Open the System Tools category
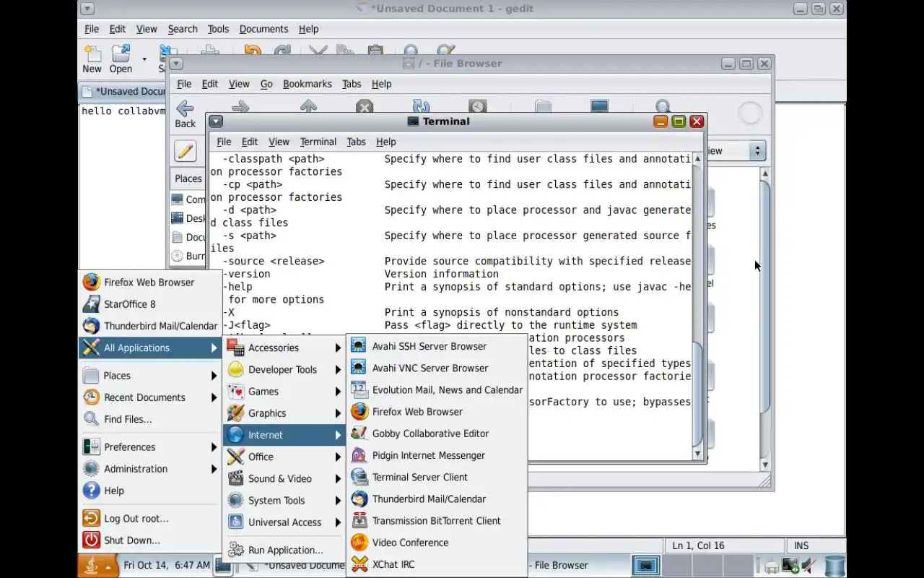This screenshot has width=924, height=578. tap(284, 500)
